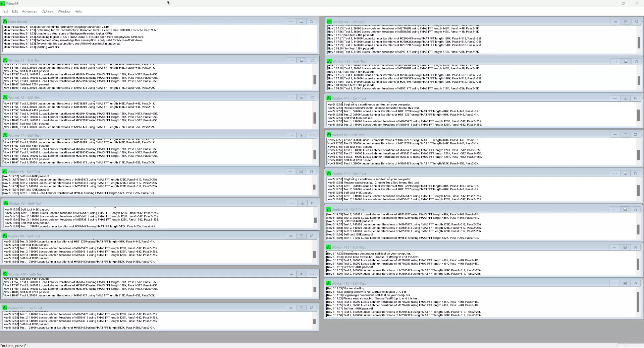This screenshot has height=348, width=644.
Task: Open the Advanced menu
Action: point(30,11)
